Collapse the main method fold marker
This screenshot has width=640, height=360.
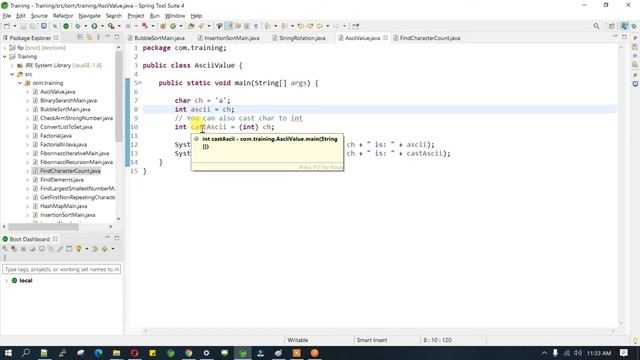pyautogui.click(x=140, y=83)
